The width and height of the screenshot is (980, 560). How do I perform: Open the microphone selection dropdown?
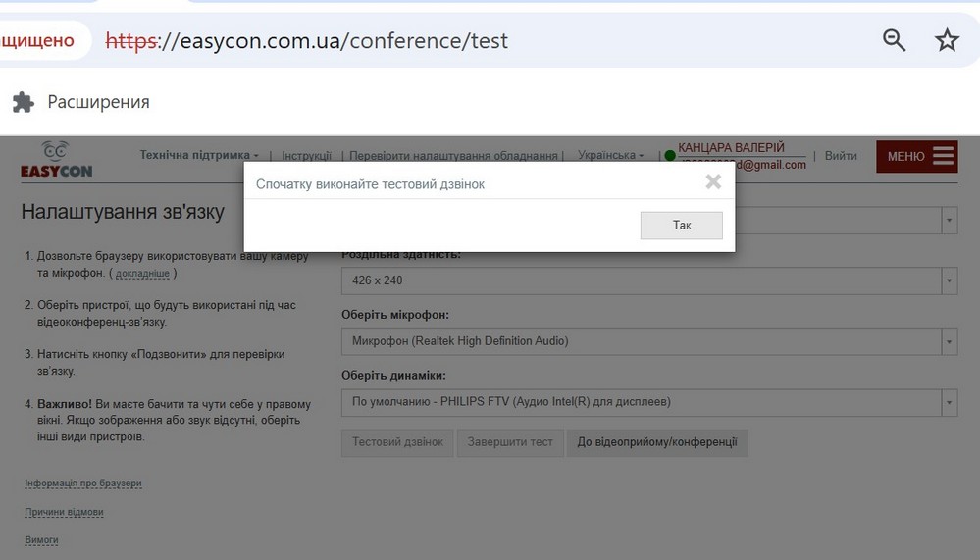[648, 341]
